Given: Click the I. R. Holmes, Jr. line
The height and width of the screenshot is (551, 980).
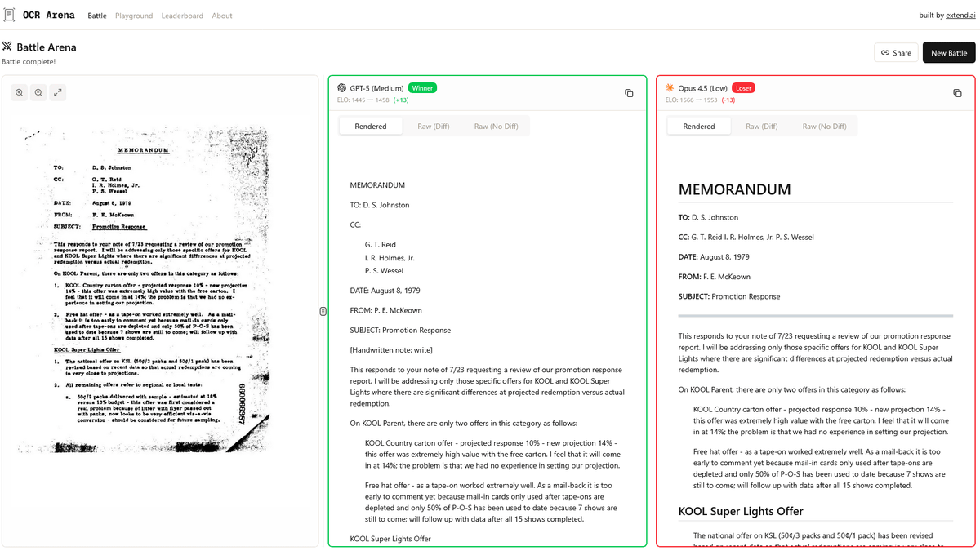Looking at the screenshot, I should pyautogui.click(x=390, y=257).
